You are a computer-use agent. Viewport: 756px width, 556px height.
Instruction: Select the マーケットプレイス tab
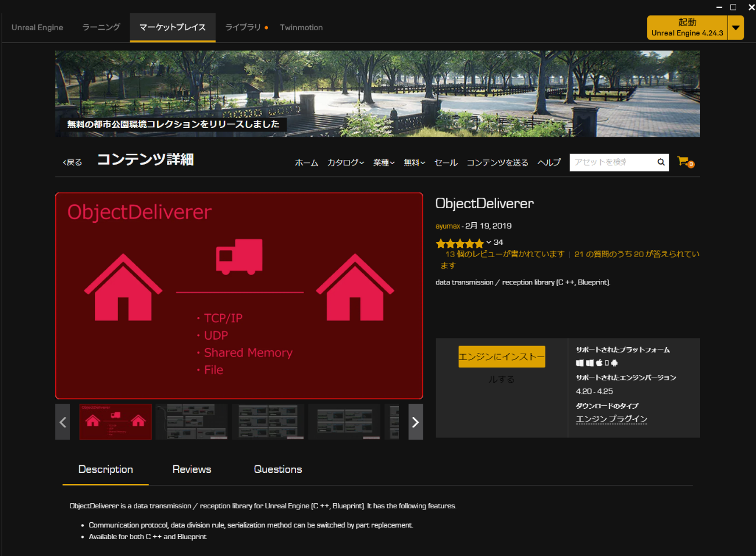(x=173, y=27)
